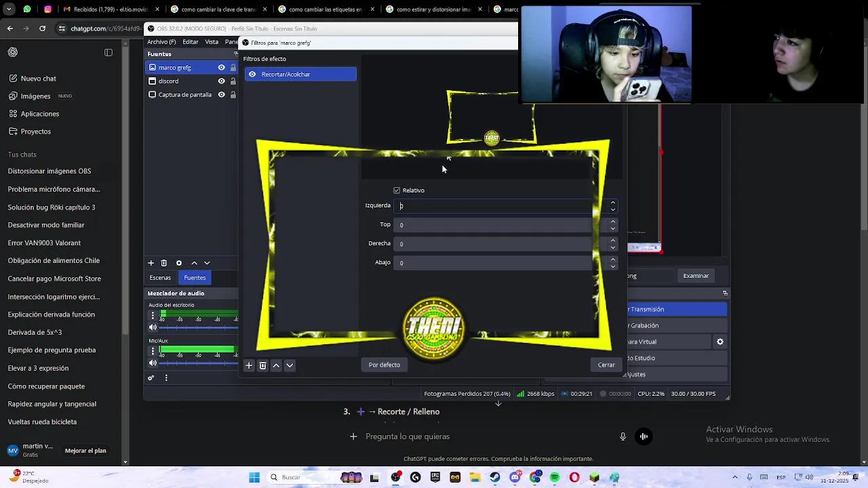Adjust the Audio del escritorio volume slider
Image resolution: width=868 pixels, height=488 pixels.
pos(198,327)
